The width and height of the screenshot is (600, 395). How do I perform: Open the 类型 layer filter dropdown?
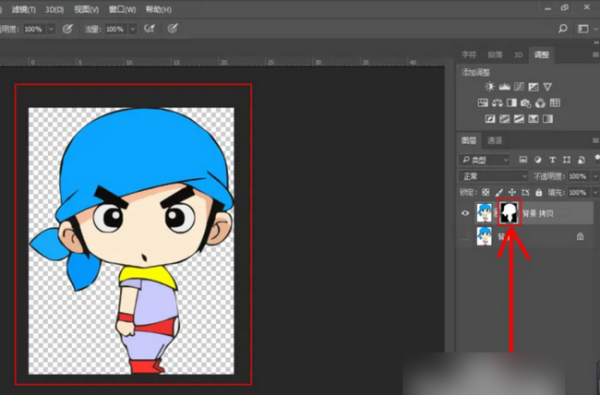coord(484,160)
